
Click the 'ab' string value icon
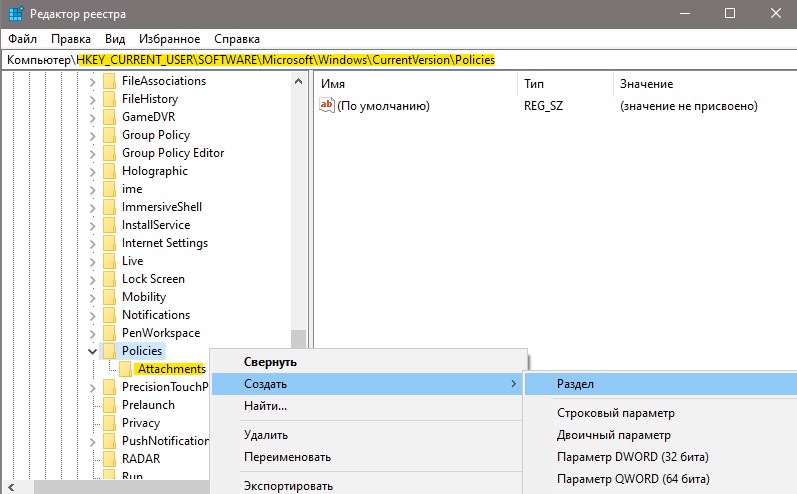[x=326, y=105]
